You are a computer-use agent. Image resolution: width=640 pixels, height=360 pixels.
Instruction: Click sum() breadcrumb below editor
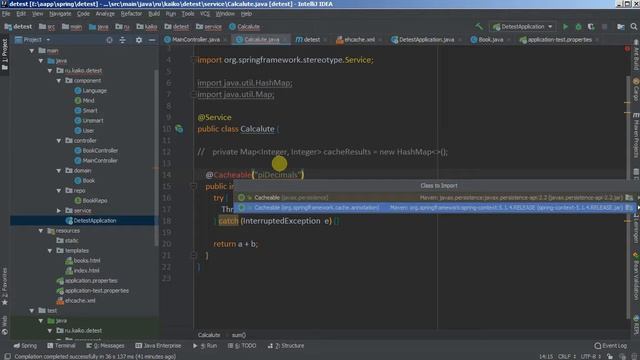coord(239,335)
